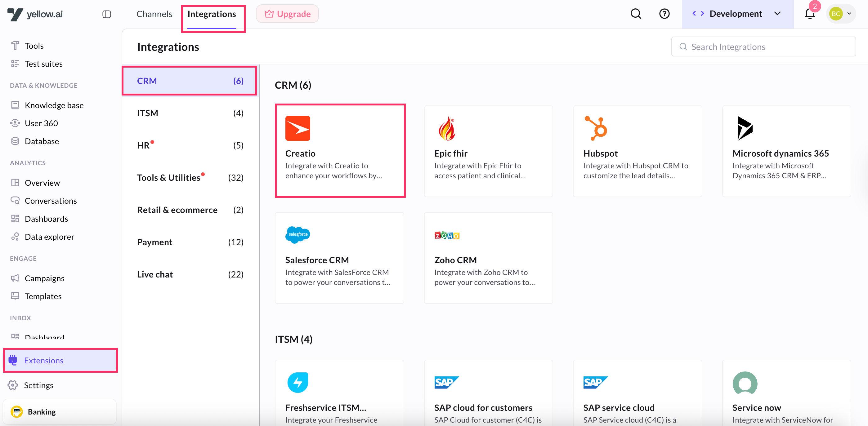
Task: Toggle the sidebar collapse icon
Action: 106,14
